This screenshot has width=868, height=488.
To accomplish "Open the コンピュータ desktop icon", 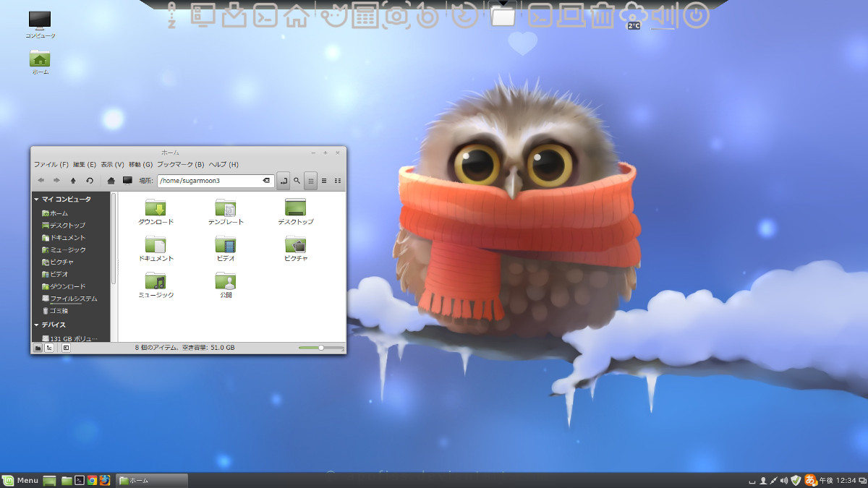I will pyautogui.click(x=40, y=25).
